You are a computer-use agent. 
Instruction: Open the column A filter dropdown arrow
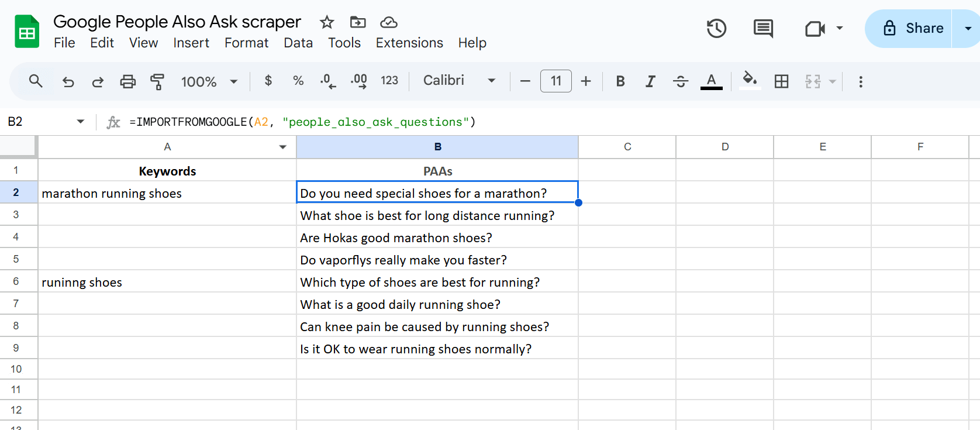click(x=283, y=147)
